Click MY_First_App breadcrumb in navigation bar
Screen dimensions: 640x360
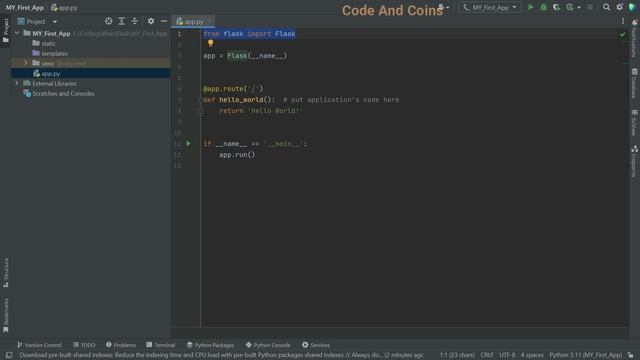click(24, 7)
